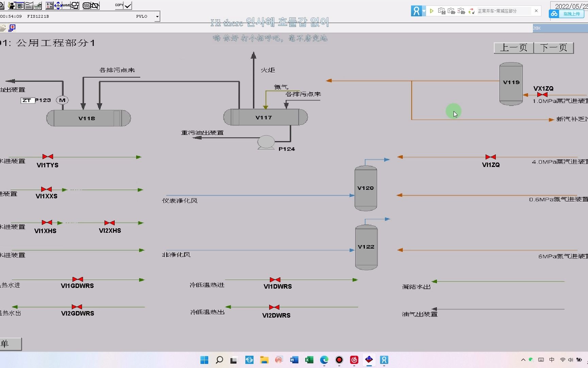588x368 pixels.
Task: Click the NAME toolbar button
Action: point(66,5)
